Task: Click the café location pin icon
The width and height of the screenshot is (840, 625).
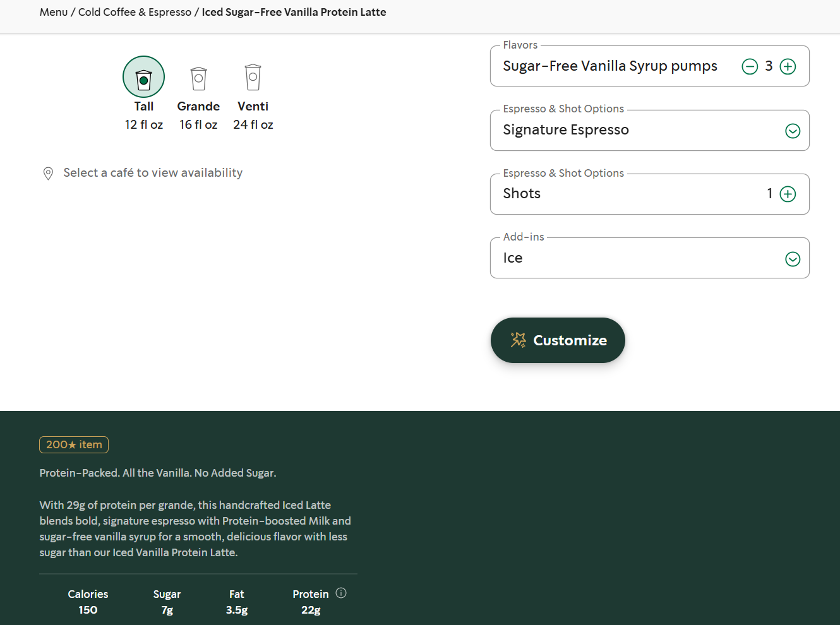Action: [x=48, y=174]
